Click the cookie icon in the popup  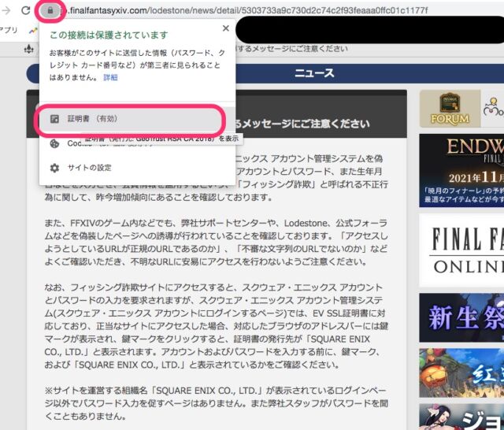click(54, 143)
